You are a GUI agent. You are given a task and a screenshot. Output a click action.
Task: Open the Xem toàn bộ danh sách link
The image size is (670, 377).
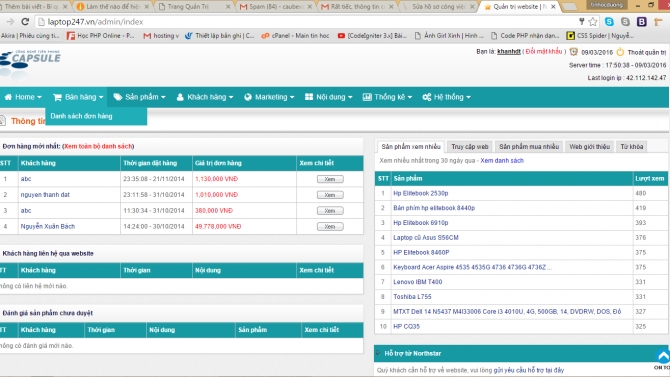(x=98, y=146)
